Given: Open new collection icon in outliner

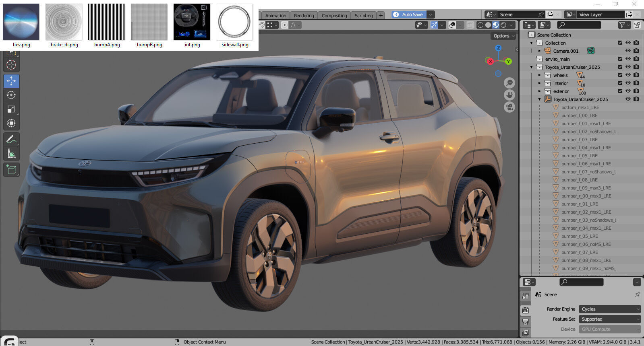Looking at the screenshot, I should (x=637, y=25).
